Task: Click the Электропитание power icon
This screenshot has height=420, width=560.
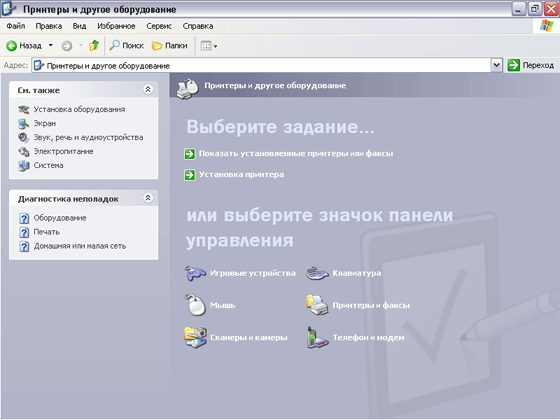Action: pos(24,151)
